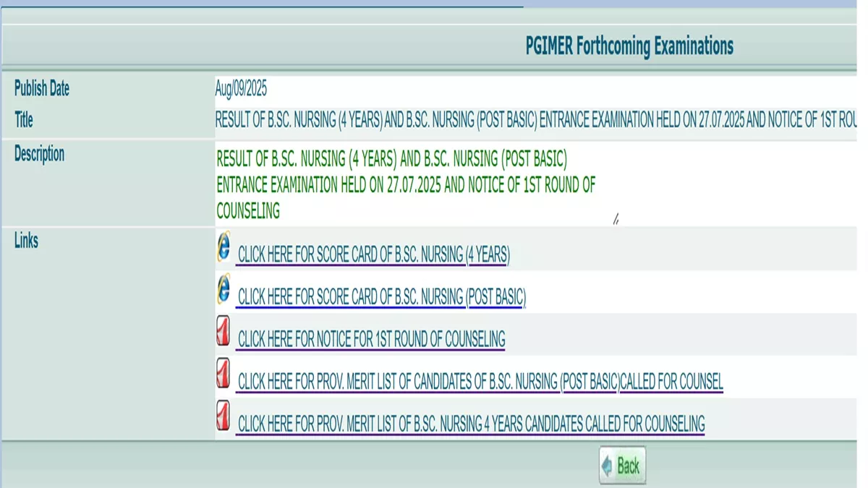Click PDF icon beside 4 Years candidates merit list
The height and width of the screenshot is (488, 868).
(224, 416)
